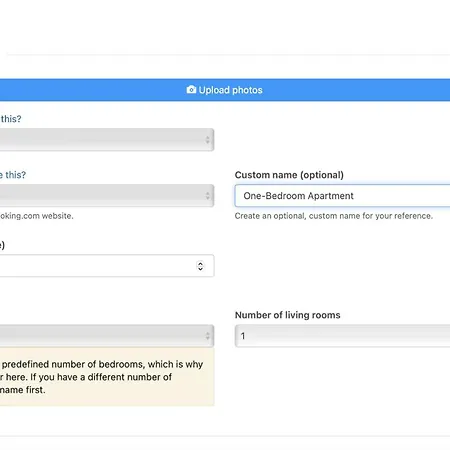The width and height of the screenshot is (450, 450).
Task: Open the bedrooms dropdown above the predefined-number notice
Action: (x=107, y=336)
